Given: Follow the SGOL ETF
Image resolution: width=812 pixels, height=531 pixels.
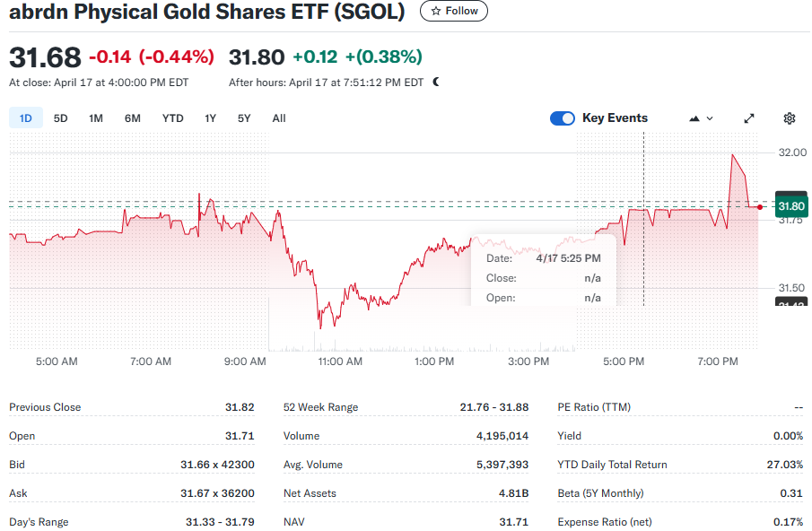Looking at the screenshot, I should pyautogui.click(x=454, y=11).
